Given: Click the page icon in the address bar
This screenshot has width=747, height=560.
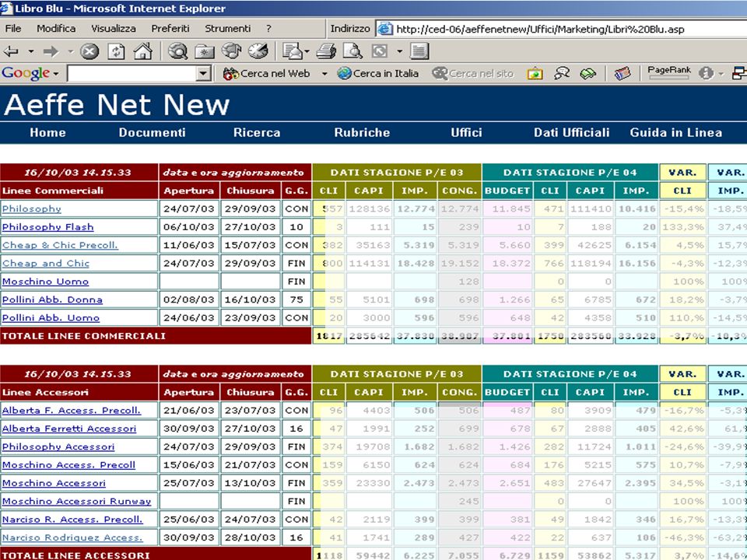Looking at the screenshot, I should click(x=385, y=29).
